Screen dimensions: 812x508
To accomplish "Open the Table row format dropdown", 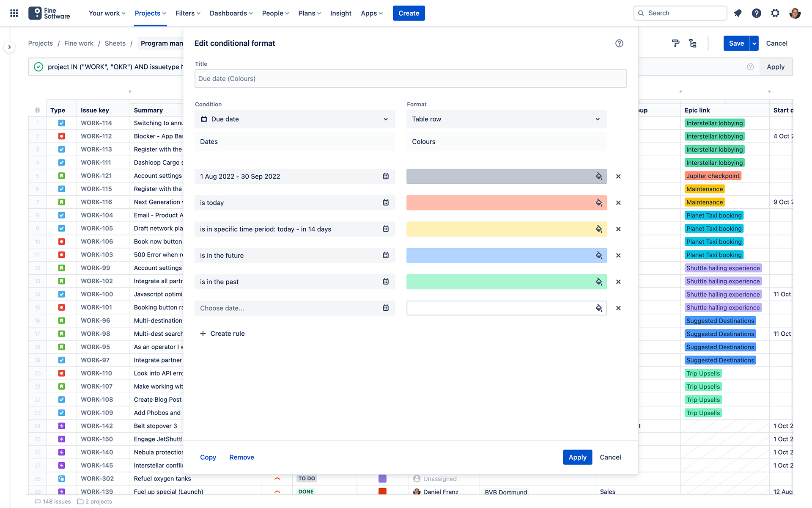I will [506, 119].
